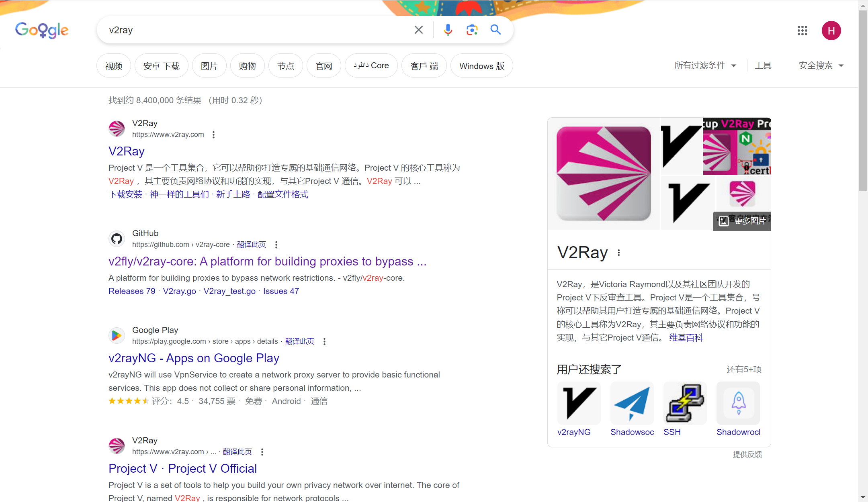Open the 工具 tools option

[x=763, y=65]
